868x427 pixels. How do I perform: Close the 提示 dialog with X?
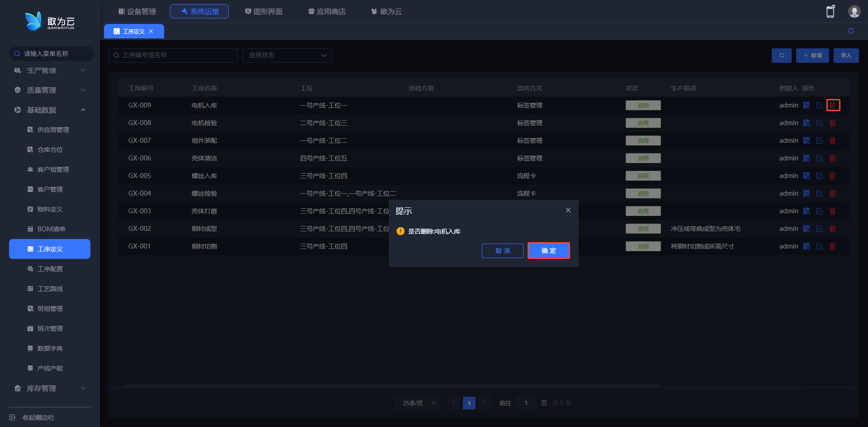568,211
